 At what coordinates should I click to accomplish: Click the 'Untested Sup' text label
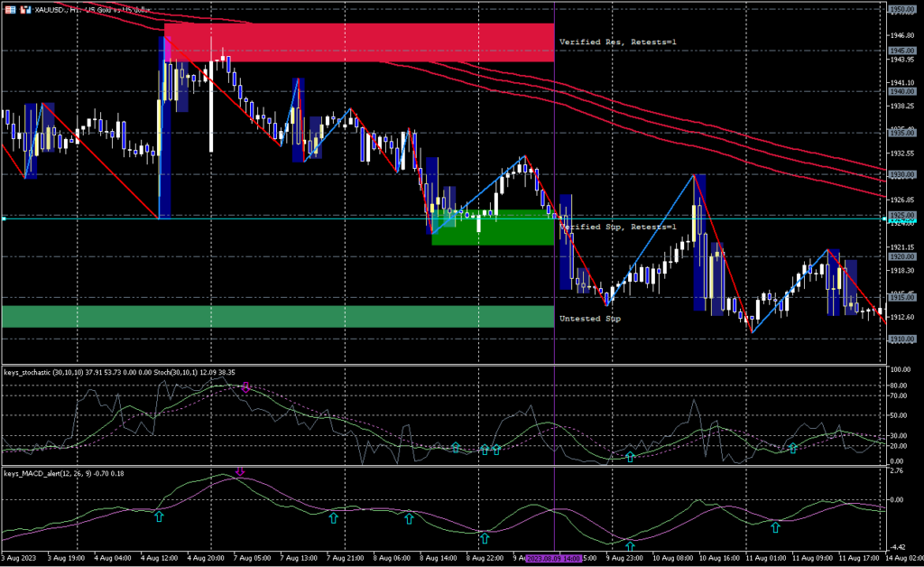point(589,319)
